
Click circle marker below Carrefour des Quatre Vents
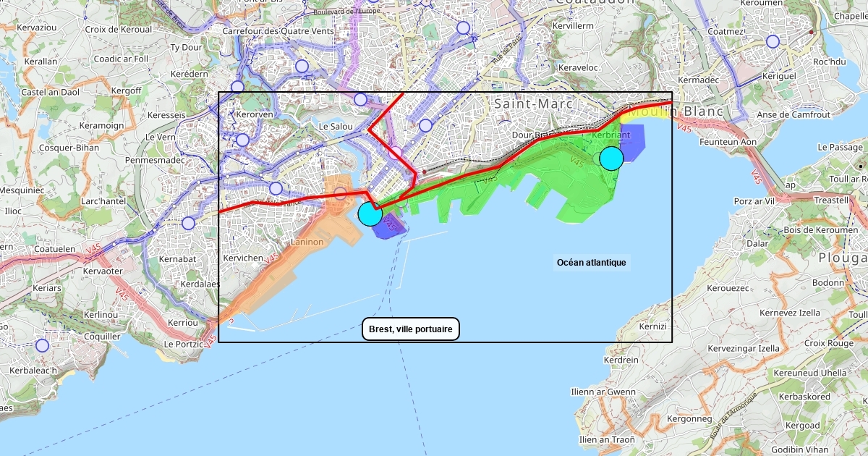(302, 67)
